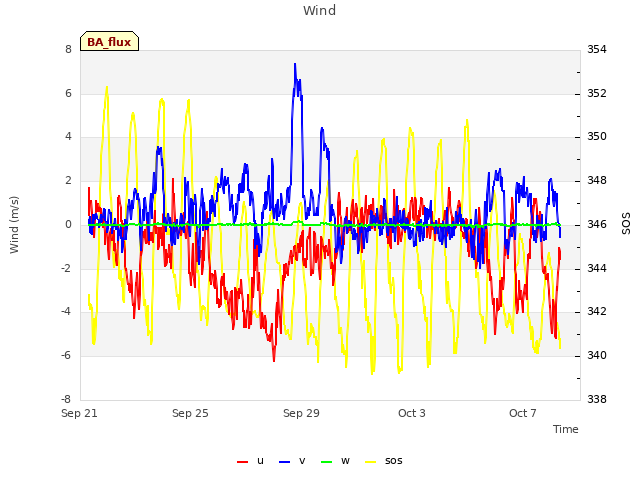Screen dimensions: 640x480
Task: Click the BA_flux annotation label
Action: tap(109, 42)
